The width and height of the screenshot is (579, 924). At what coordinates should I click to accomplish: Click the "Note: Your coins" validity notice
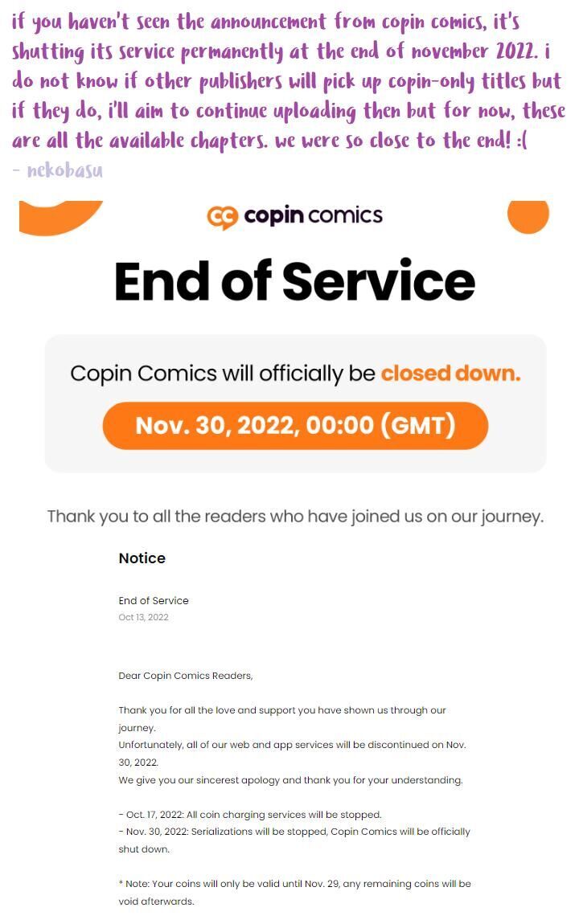click(295, 892)
